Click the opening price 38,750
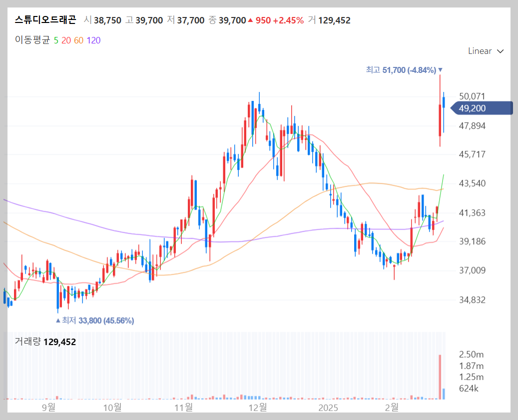 coord(107,20)
